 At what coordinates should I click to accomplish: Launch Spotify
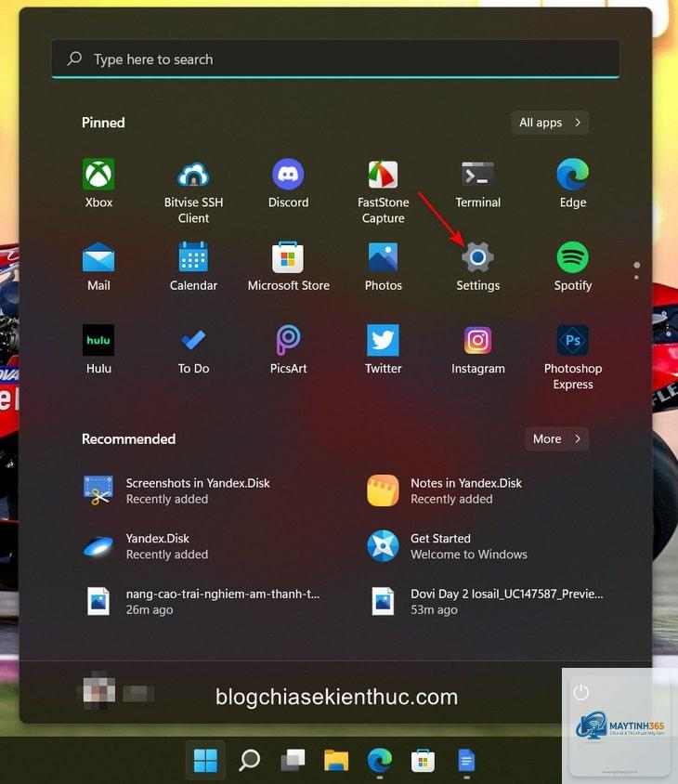572,267
